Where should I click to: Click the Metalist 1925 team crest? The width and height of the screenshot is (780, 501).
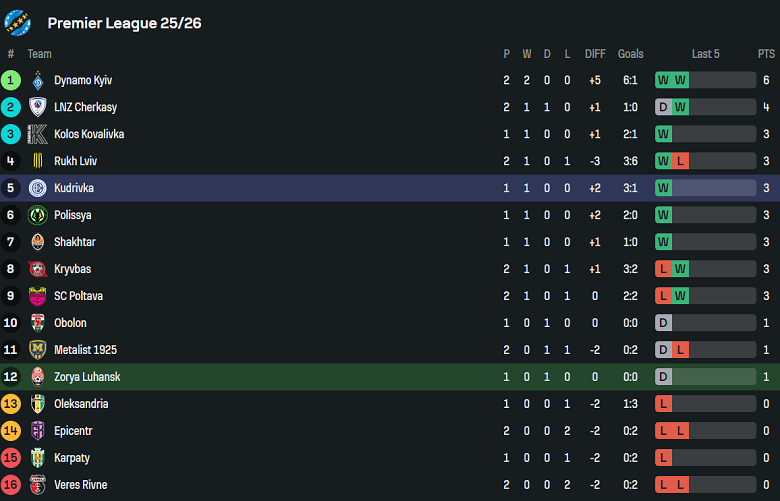coord(38,350)
